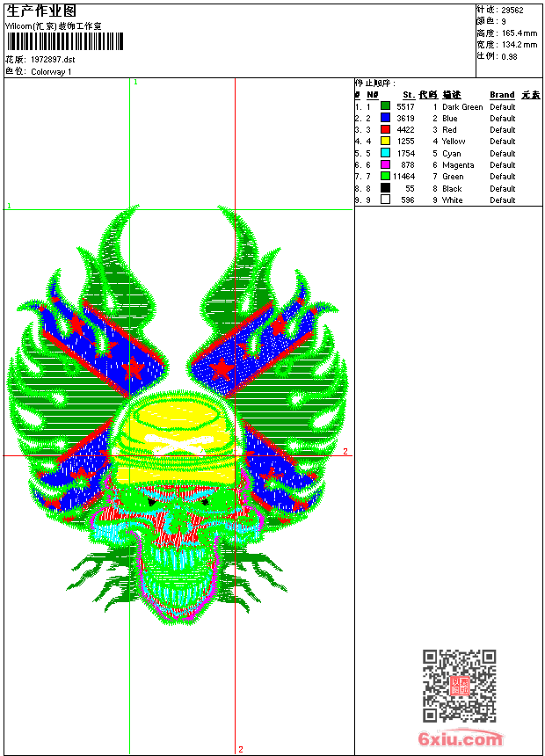Select the Cyan color swatch
The width and height of the screenshot is (545, 756).
pyautogui.click(x=385, y=152)
